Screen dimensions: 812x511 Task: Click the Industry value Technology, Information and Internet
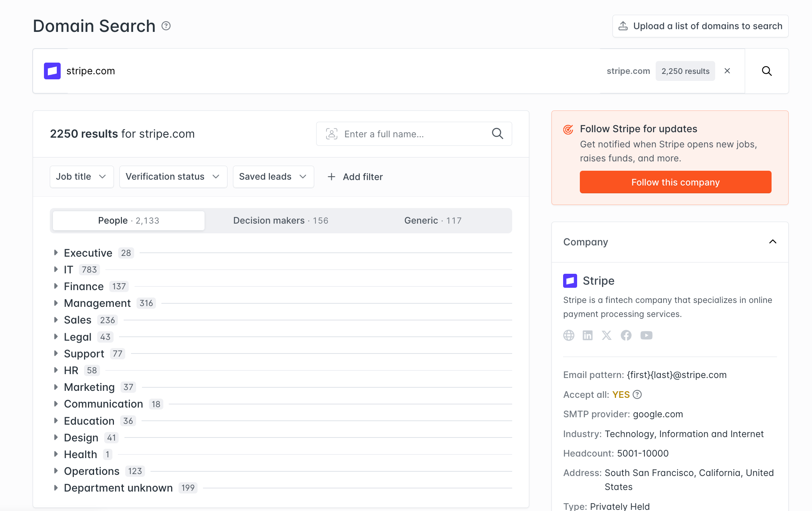click(x=684, y=434)
